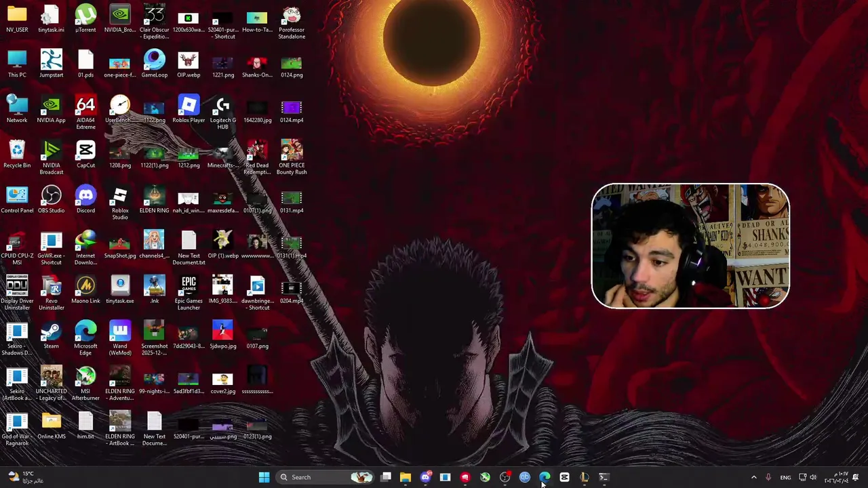Image resolution: width=868 pixels, height=488 pixels.
Task: Open the NVIDIA Broadcast desktop shortcut
Action: coord(52,157)
